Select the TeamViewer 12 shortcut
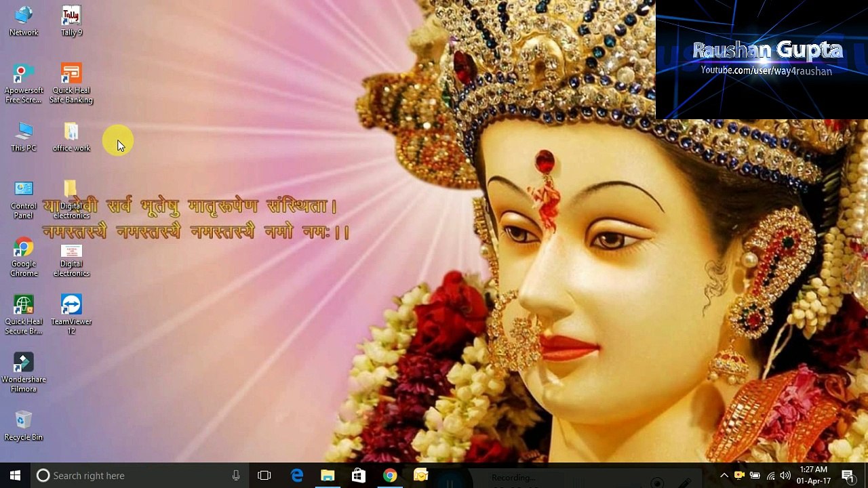This screenshot has width=868, height=488. click(x=71, y=315)
